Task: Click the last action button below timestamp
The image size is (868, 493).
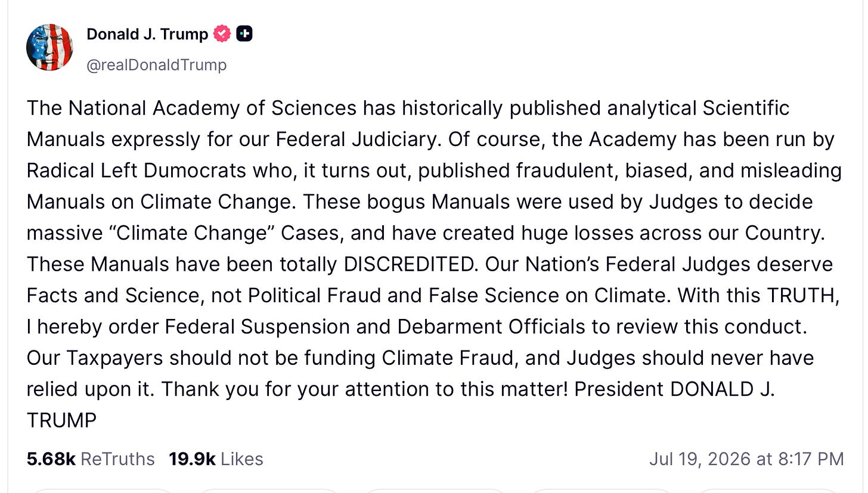Action: coord(768,491)
